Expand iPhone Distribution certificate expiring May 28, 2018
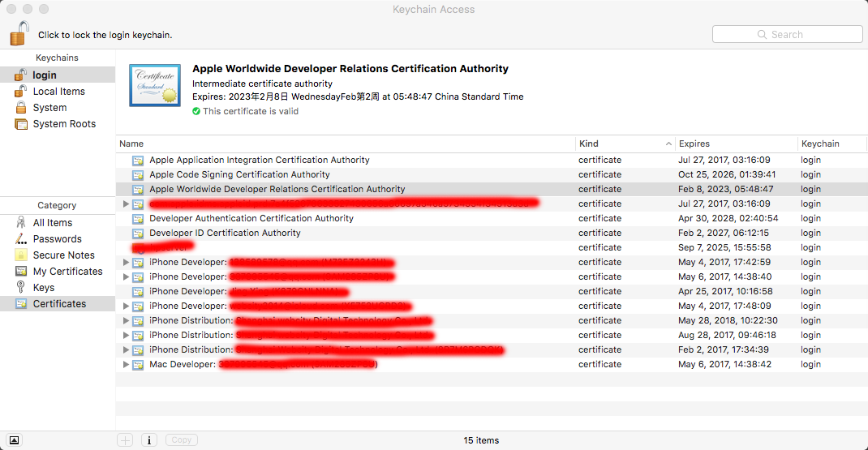The image size is (868, 450). point(126,320)
